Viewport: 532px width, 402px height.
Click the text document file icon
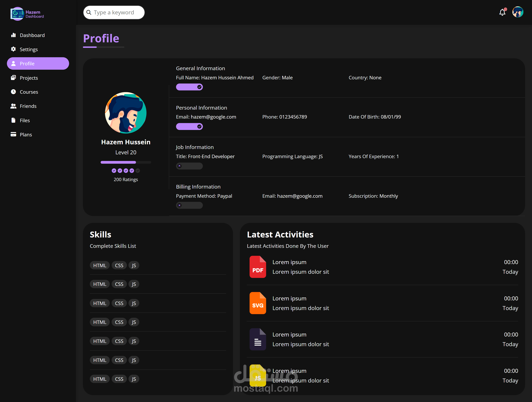[258, 339]
